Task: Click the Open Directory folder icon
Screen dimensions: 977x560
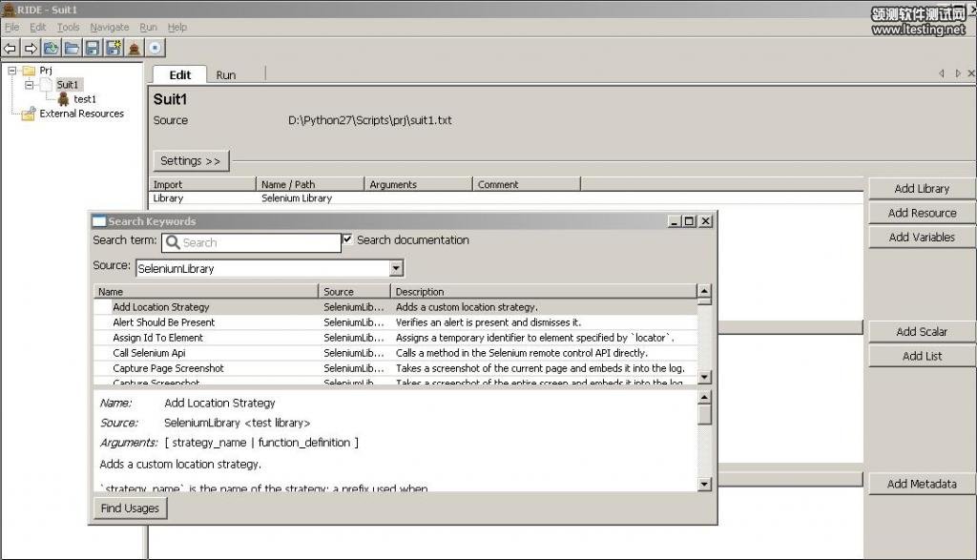Action: tap(73, 48)
